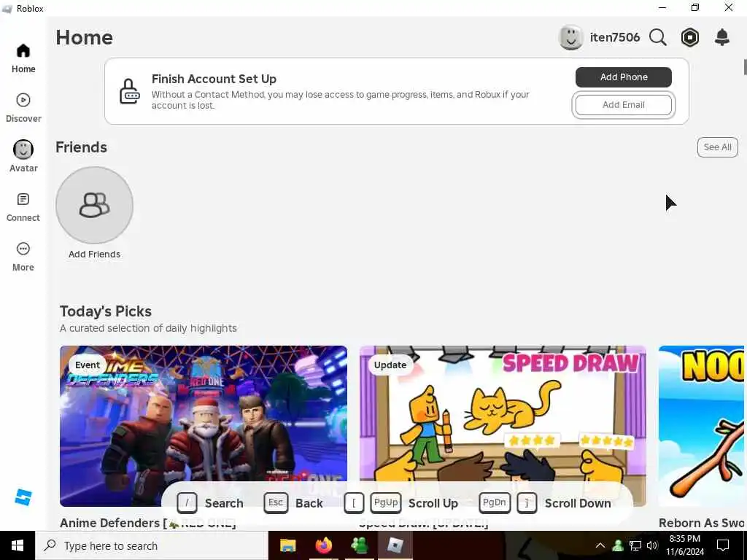Click the taskbar clock and date
Image resolution: width=747 pixels, height=560 pixels.
point(684,545)
